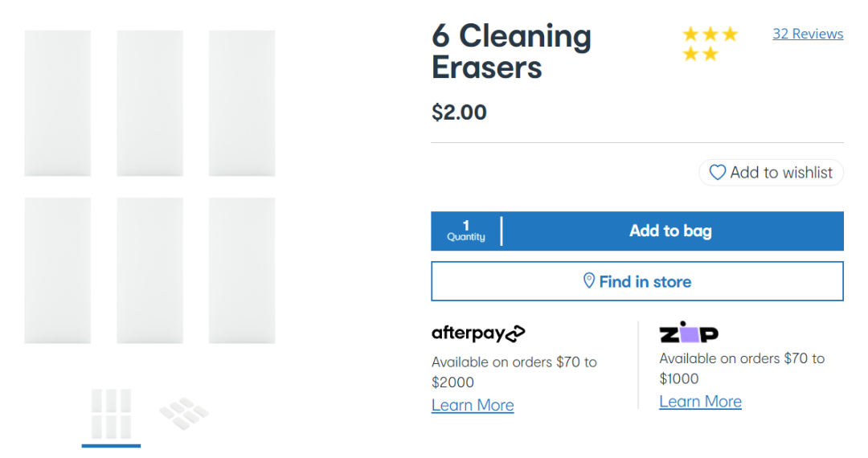Select the first flat-layout erasers thumbnail

click(x=111, y=415)
